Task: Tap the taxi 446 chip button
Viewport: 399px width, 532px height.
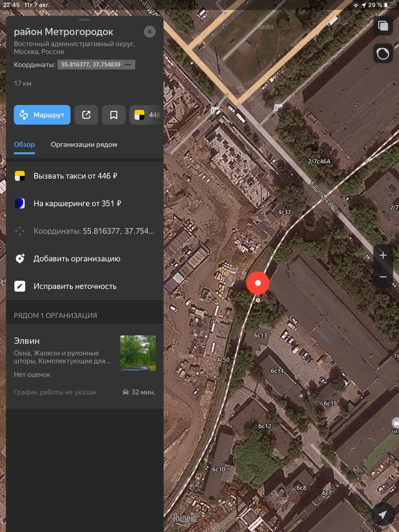Action: click(147, 115)
